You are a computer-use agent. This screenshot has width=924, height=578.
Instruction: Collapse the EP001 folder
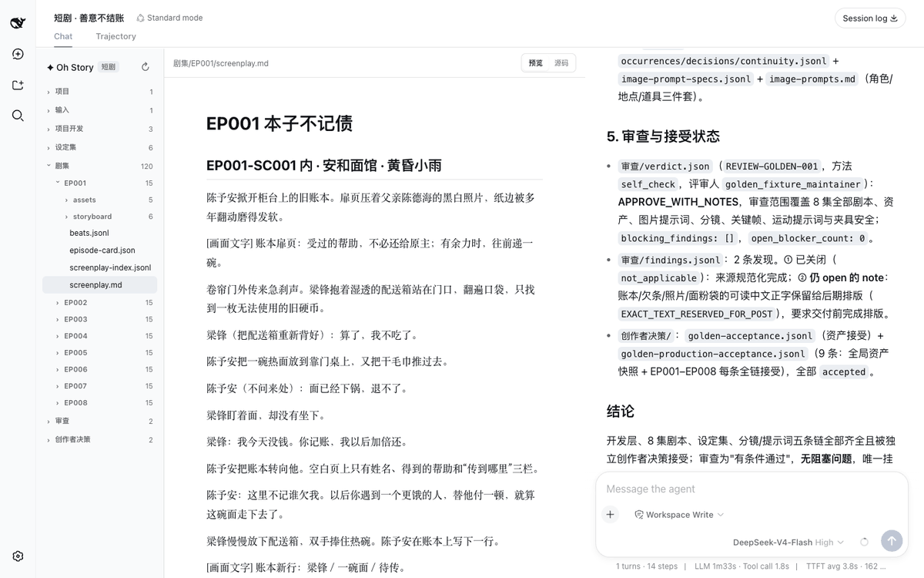[x=100, y=183]
